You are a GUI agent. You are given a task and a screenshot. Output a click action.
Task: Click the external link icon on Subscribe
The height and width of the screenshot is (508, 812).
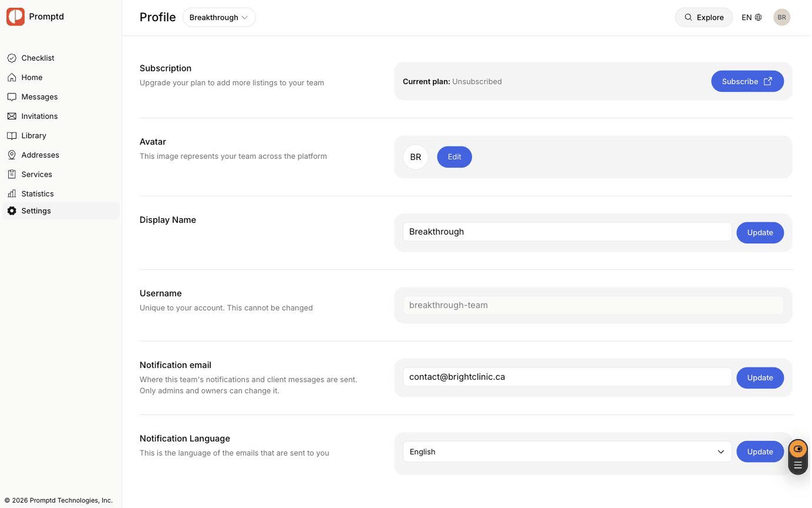click(x=768, y=81)
